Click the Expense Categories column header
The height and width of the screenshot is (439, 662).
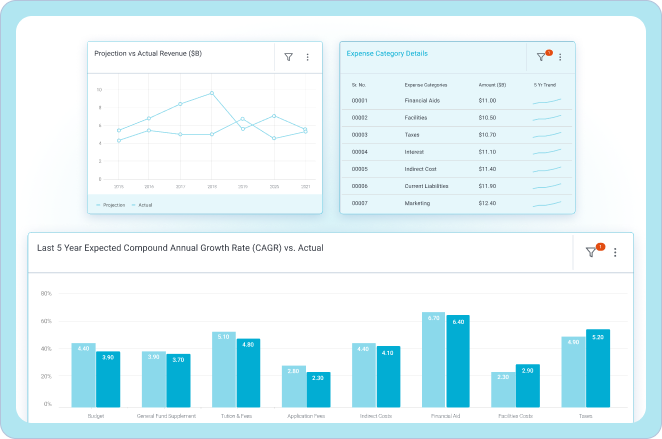click(425, 84)
